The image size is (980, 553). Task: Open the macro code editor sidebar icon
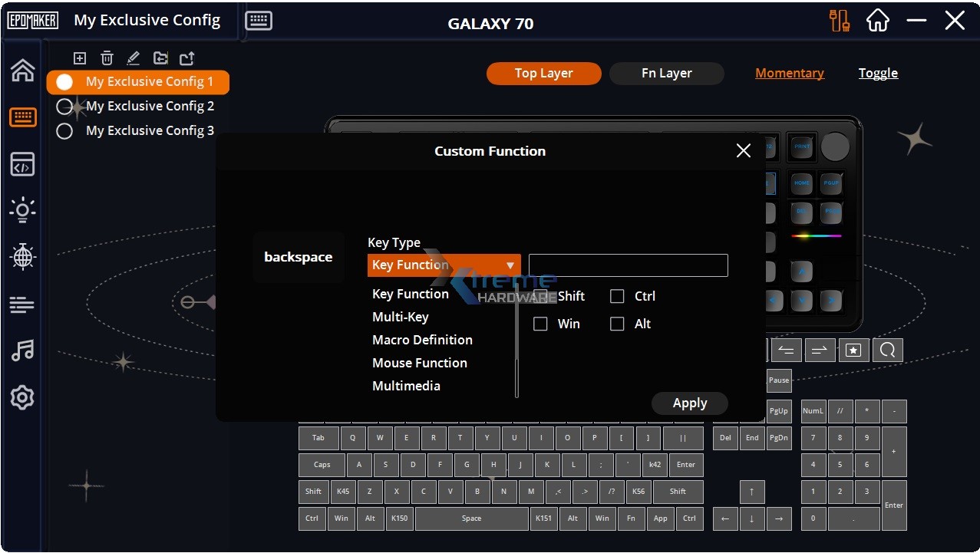[x=22, y=163]
